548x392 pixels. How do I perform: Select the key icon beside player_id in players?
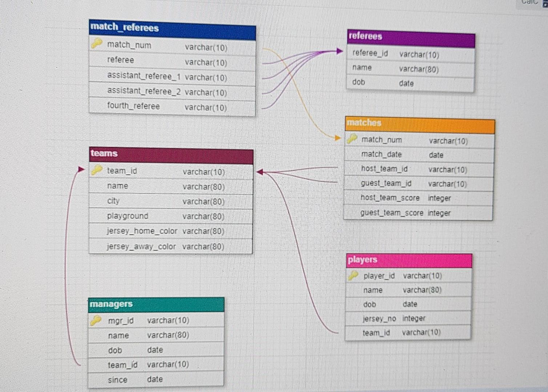click(352, 275)
